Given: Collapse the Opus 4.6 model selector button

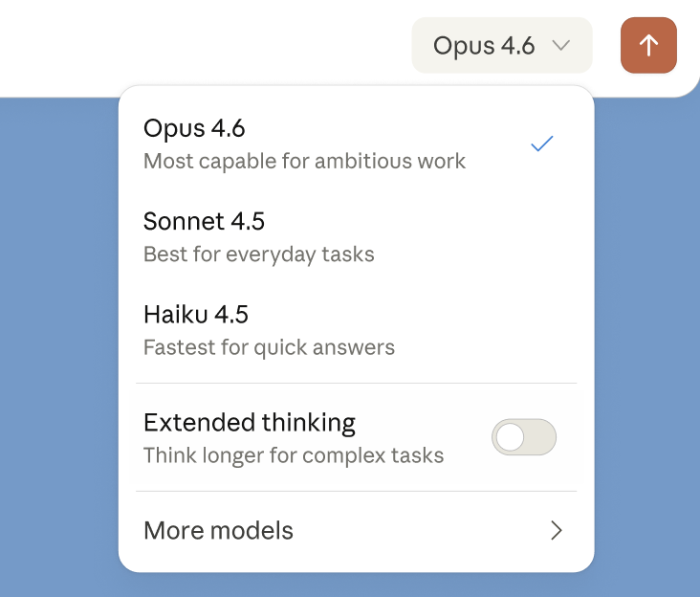Looking at the screenshot, I should 501,45.
